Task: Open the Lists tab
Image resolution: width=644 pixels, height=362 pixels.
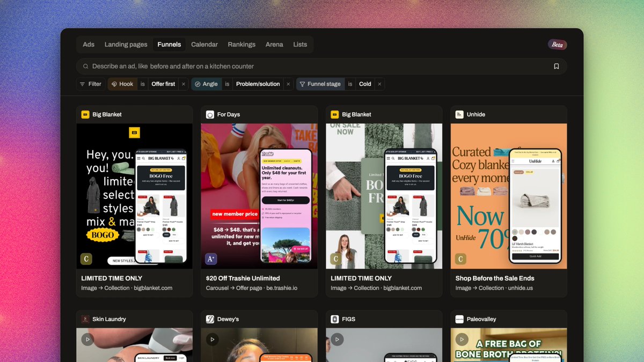Action: [300, 45]
